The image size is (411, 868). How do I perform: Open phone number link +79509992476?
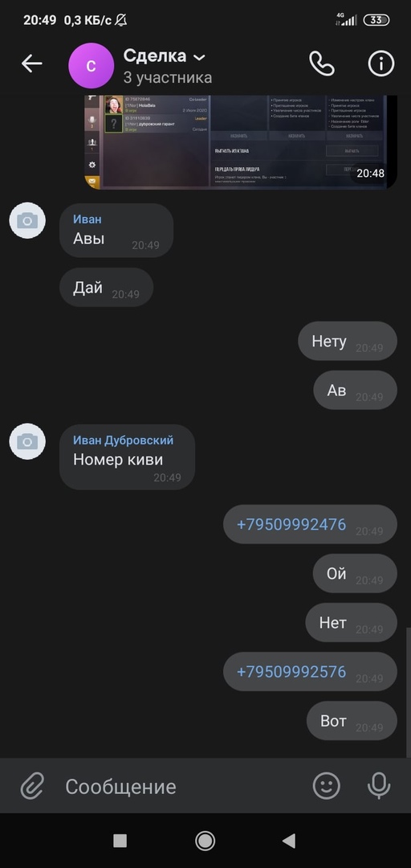click(291, 524)
